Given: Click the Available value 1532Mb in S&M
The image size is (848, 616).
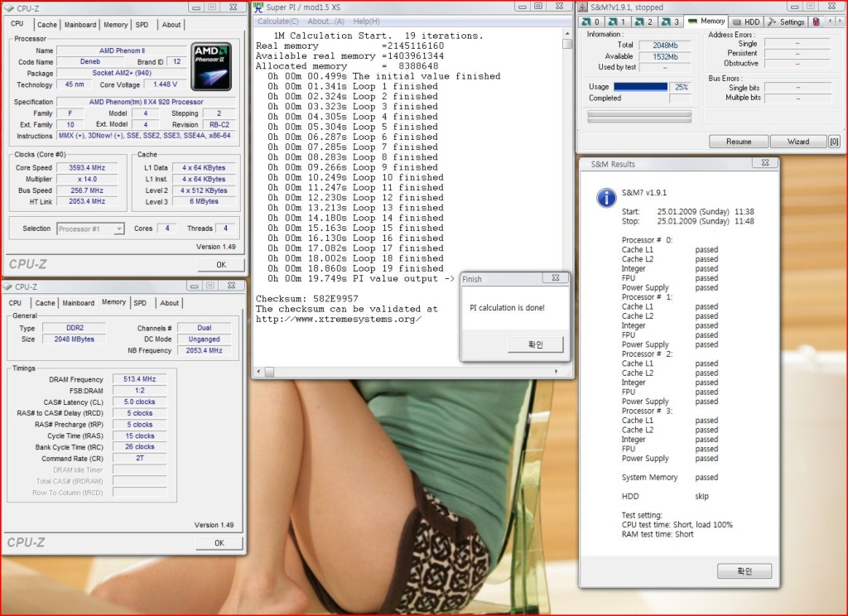Looking at the screenshot, I should (x=665, y=57).
